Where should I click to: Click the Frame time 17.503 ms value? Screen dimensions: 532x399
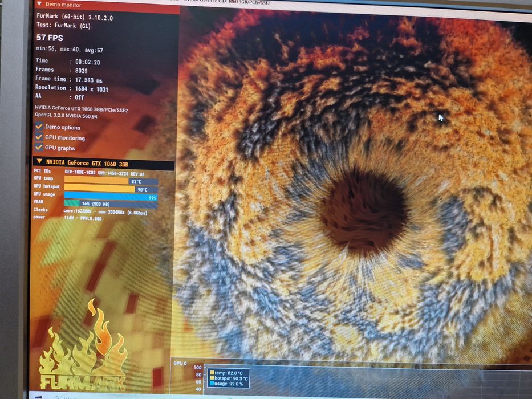pos(88,80)
